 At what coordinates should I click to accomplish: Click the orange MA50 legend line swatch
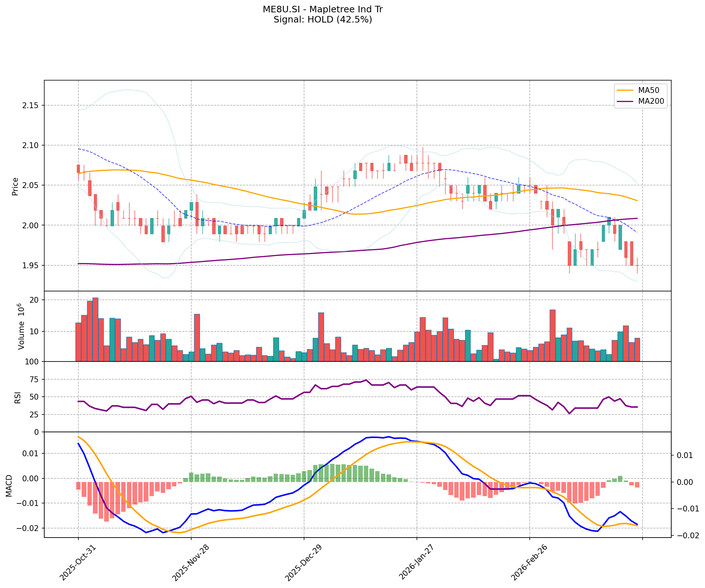pos(625,90)
